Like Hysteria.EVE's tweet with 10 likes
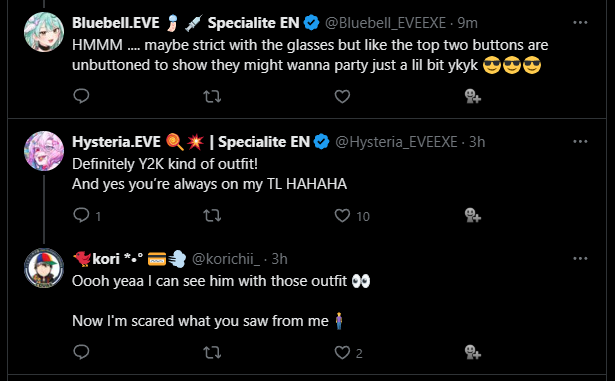Screen dimensions: 615x381 tap(342, 215)
